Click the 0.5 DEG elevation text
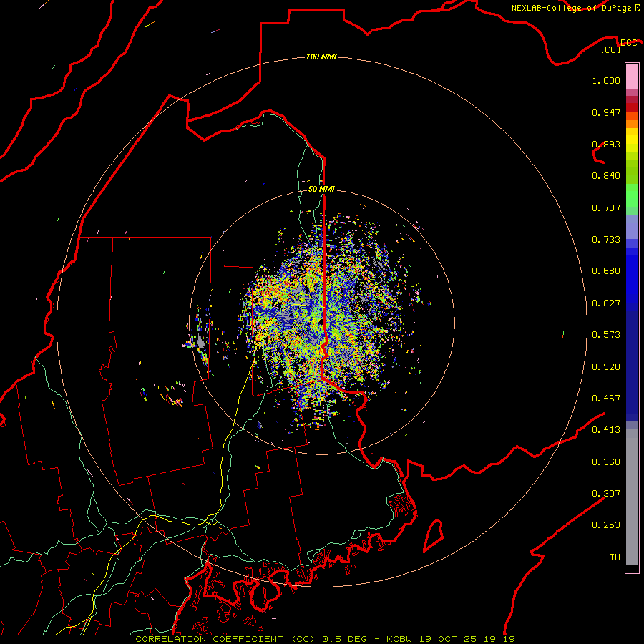This screenshot has width=644, height=644. pos(345,639)
